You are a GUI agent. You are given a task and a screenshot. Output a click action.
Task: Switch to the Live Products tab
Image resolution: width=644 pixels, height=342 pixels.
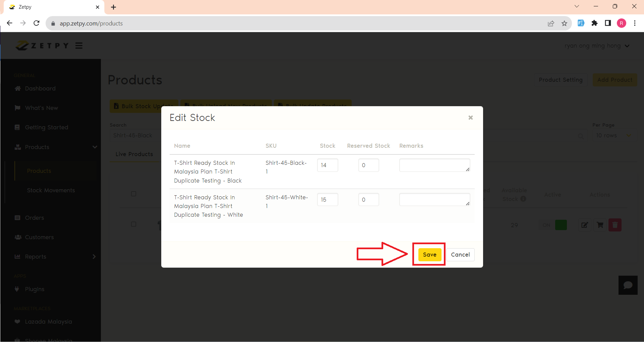[x=134, y=154]
